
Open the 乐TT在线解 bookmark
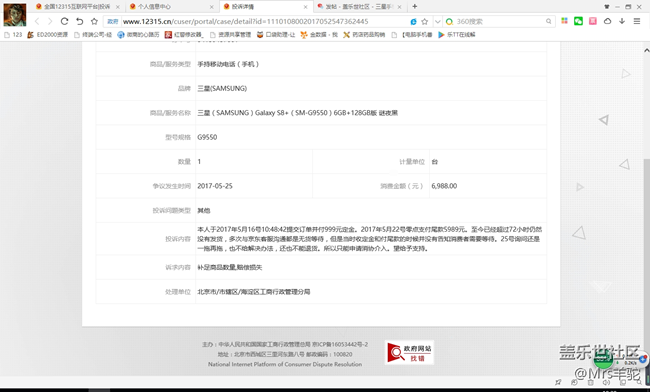457,35
